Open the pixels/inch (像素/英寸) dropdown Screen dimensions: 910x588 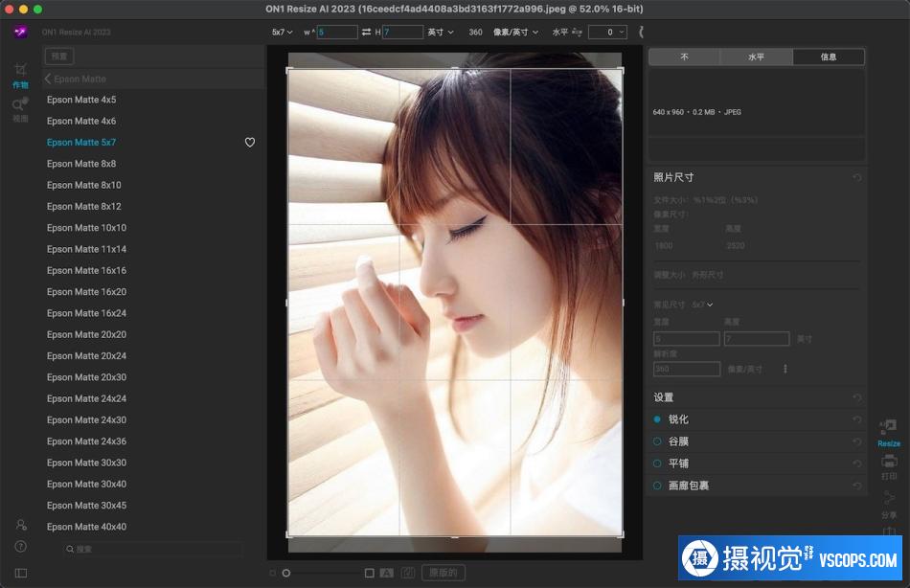click(515, 32)
